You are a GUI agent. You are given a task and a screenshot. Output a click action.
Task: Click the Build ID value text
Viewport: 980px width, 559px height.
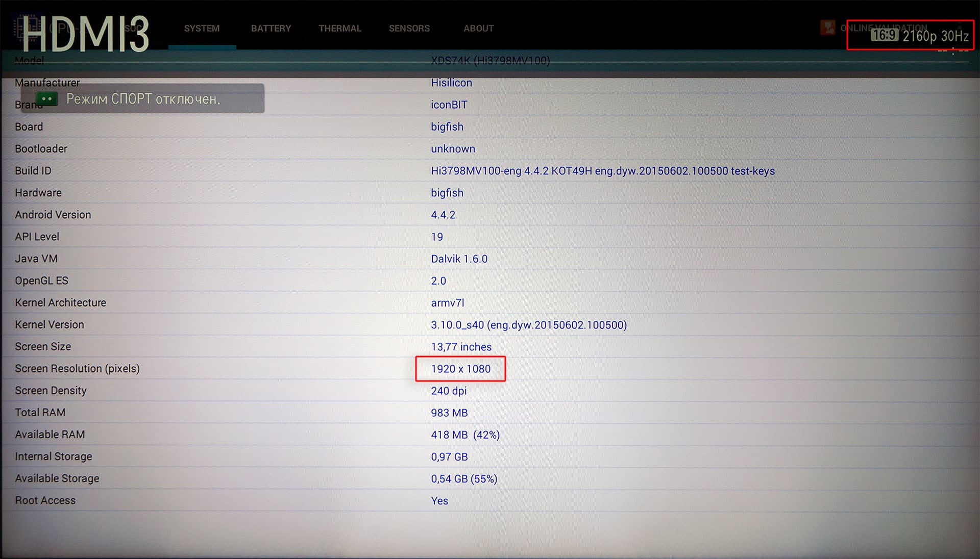pos(602,171)
